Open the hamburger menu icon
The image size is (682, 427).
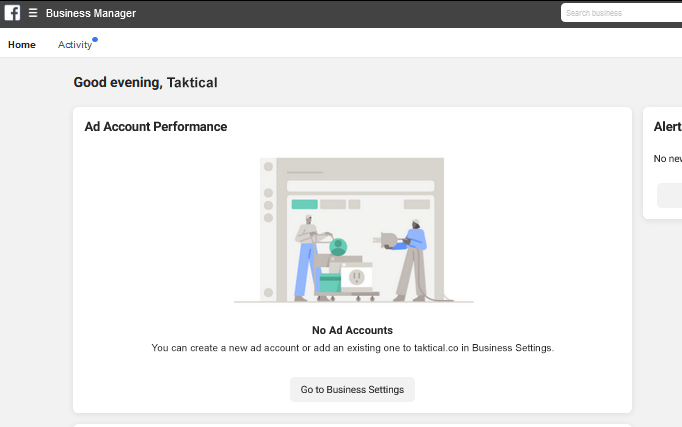(x=33, y=13)
